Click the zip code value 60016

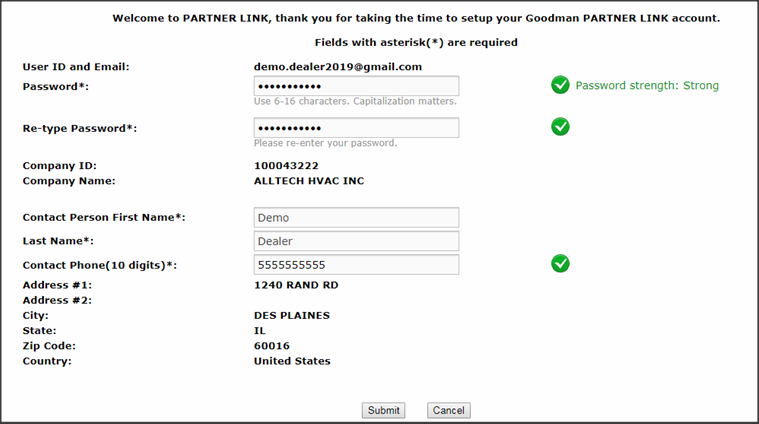click(x=272, y=346)
